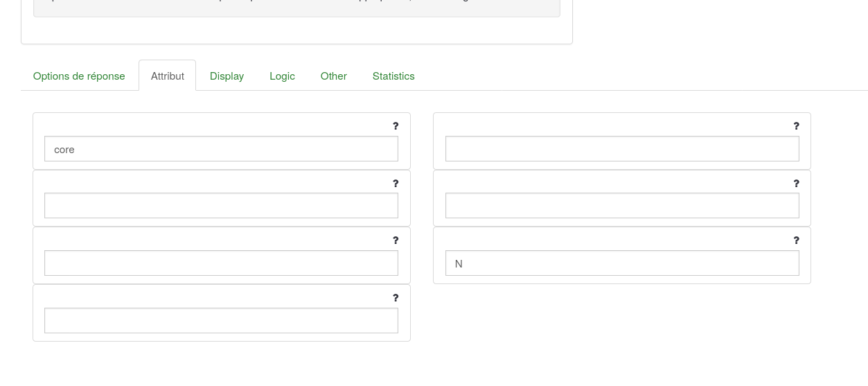Switch to the Options de réponse tab
Screen dimensions: 868x386
(79, 76)
